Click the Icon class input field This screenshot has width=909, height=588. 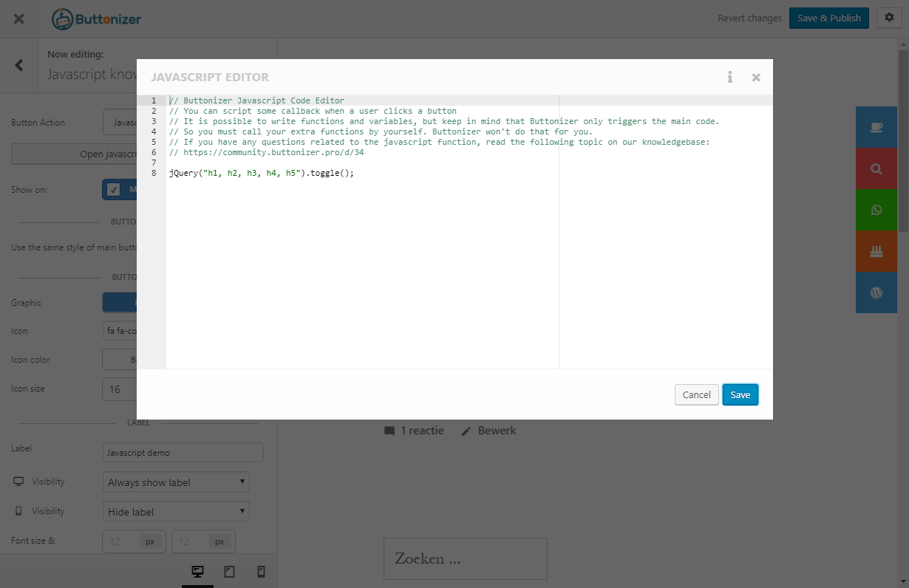point(120,331)
